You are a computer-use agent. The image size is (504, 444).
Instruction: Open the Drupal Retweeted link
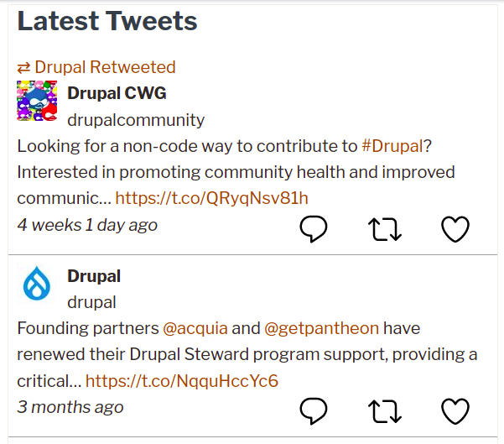(105, 67)
